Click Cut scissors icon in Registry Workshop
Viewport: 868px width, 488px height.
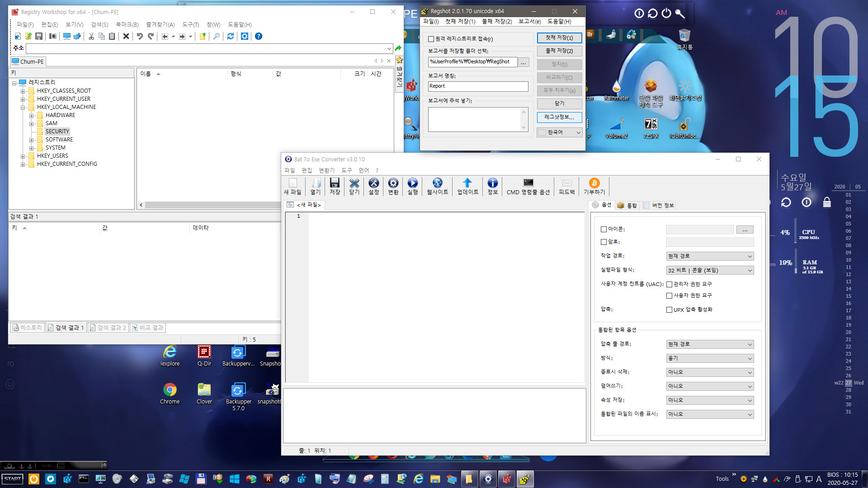click(x=91, y=36)
